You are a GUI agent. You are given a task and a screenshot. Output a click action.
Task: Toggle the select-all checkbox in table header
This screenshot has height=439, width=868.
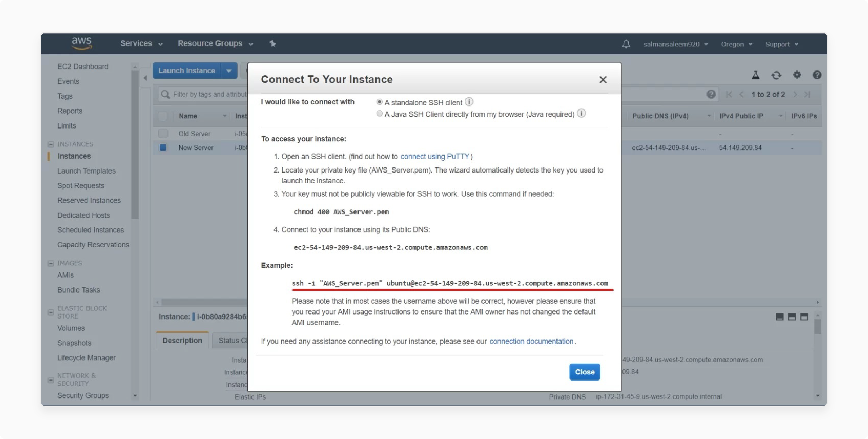[x=163, y=116]
